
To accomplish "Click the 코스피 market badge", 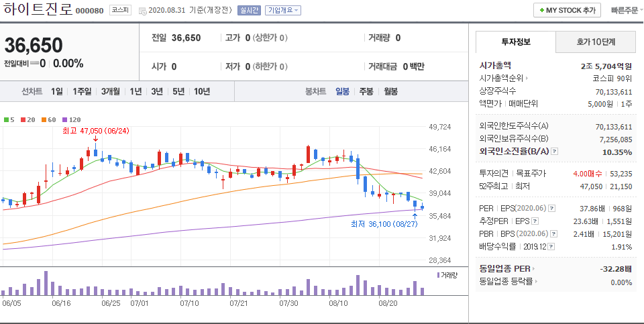I will tap(120, 11).
